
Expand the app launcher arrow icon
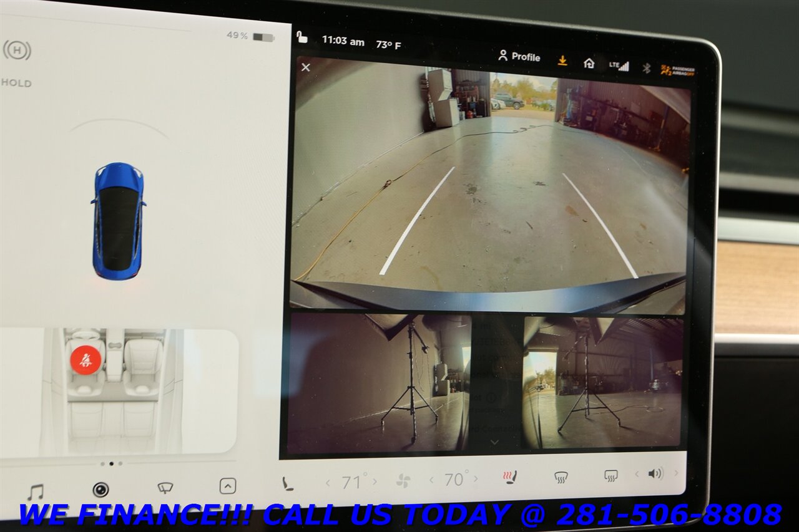click(x=228, y=486)
